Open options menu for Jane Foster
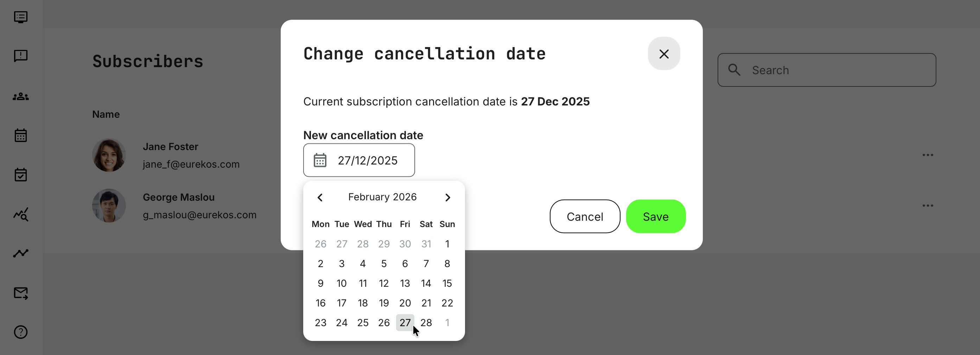Viewport: 980px width, 355px height. (x=928, y=154)
